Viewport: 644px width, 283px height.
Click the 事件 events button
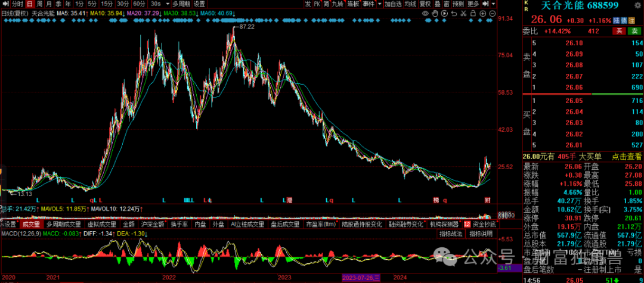coord(369,4)
